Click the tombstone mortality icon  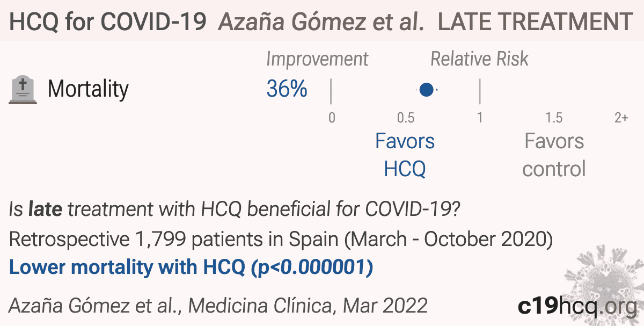[x=23, y=90]
